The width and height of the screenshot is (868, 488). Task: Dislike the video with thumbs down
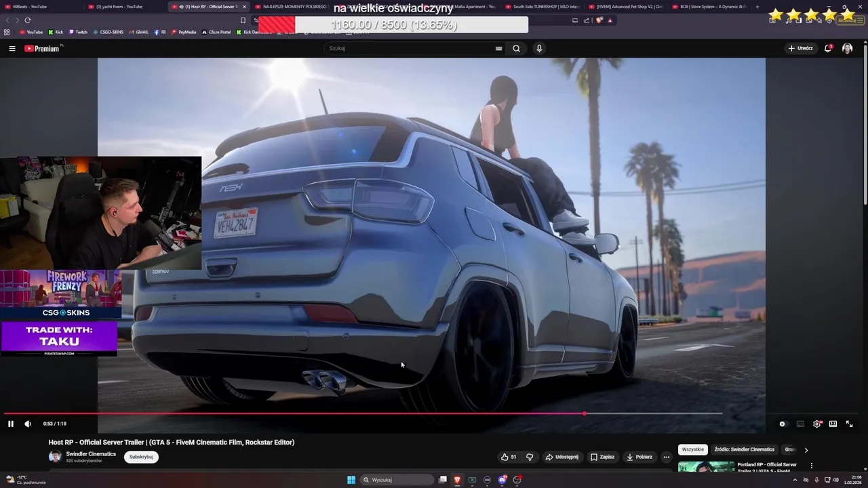click(530, 457)
